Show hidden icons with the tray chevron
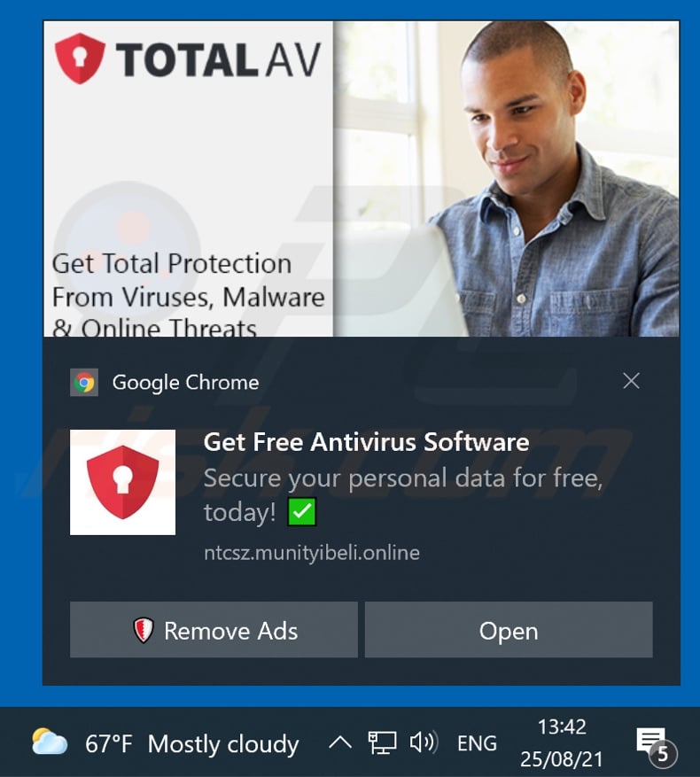 [x=340, y=742]
